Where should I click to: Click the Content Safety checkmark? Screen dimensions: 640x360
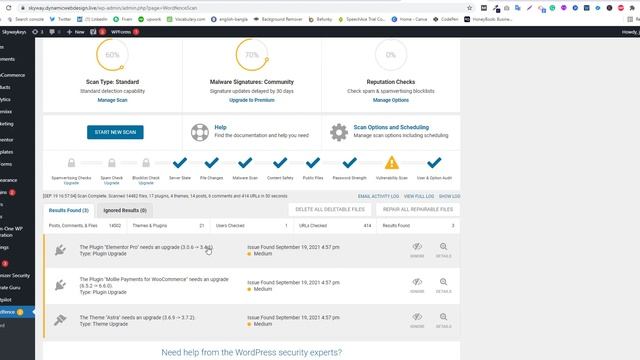click(280, 163)
